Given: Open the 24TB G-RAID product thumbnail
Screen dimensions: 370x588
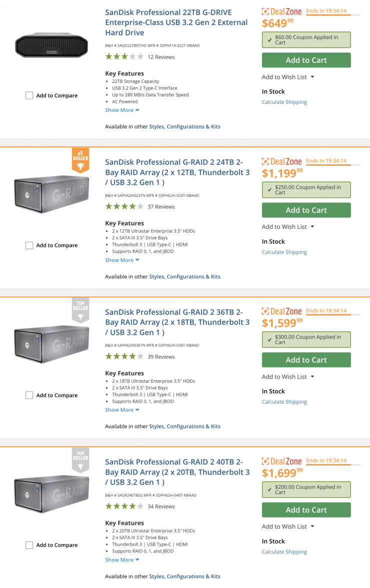Looking at the screenshot, I should [52, 194].
